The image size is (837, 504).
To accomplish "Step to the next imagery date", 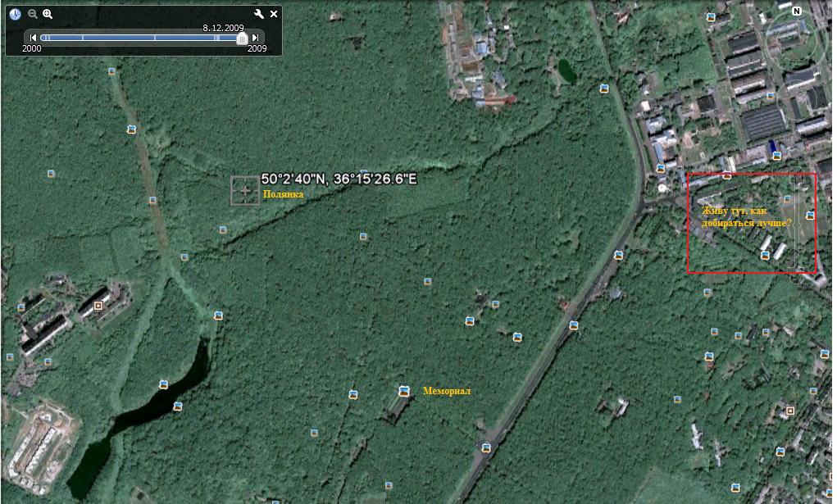I will (256, 38).
